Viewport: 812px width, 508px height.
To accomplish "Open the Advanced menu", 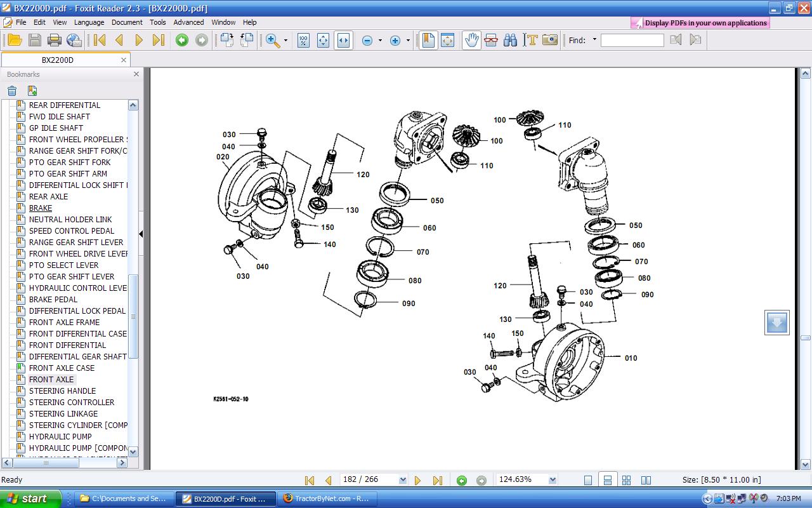I will [x=188, y=22].
